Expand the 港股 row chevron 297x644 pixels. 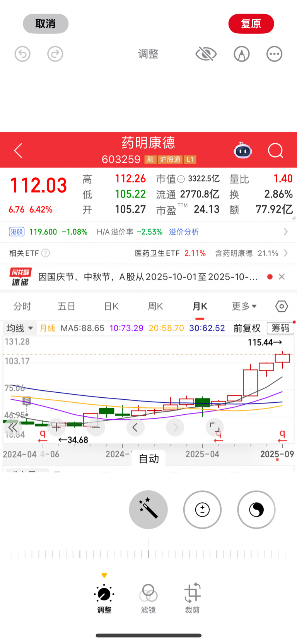[286, 232]
